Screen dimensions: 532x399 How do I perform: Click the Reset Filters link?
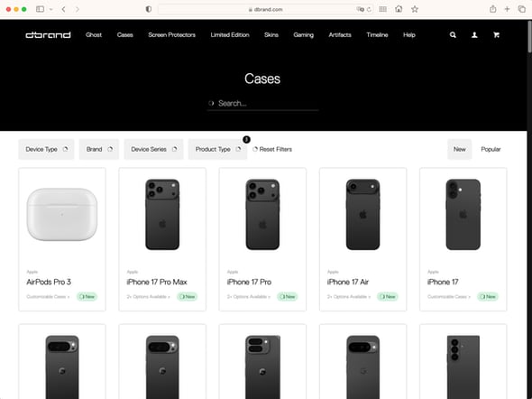pyautogui.click(x=272, y=149)
